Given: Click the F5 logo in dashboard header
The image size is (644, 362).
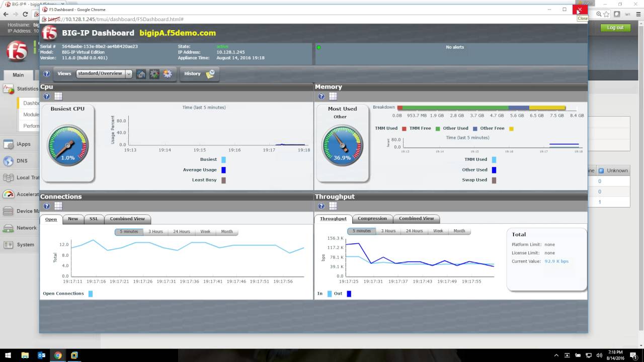Looking at the screenshot, I should point(50,33).
